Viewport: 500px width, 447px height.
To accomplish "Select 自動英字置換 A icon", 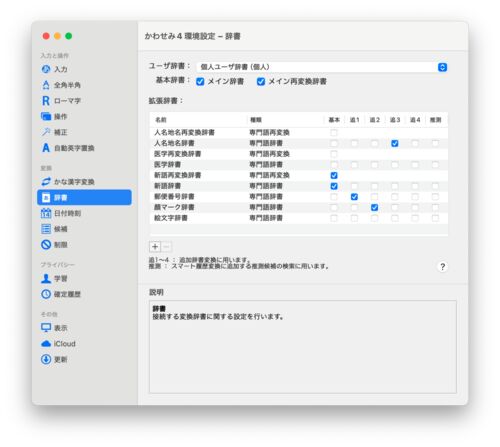I will [x=46, y=148].
